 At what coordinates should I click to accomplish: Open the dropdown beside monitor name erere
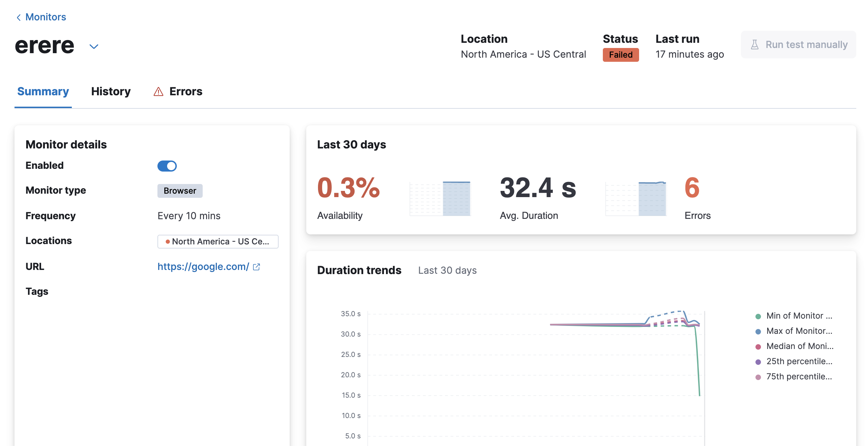(x=93, y=46)
